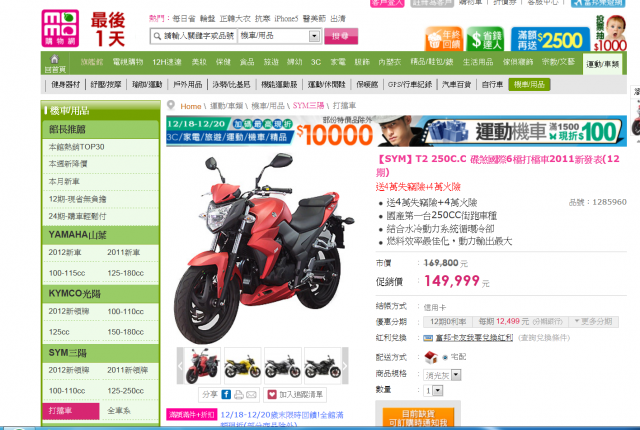Open the KYMCO 125cc sidebar link

[59, 332]
